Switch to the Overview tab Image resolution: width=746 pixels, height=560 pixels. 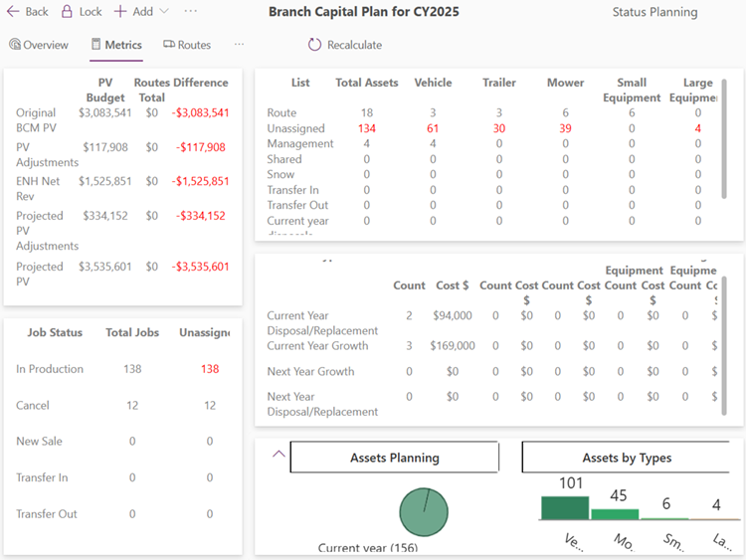(39, 45)
